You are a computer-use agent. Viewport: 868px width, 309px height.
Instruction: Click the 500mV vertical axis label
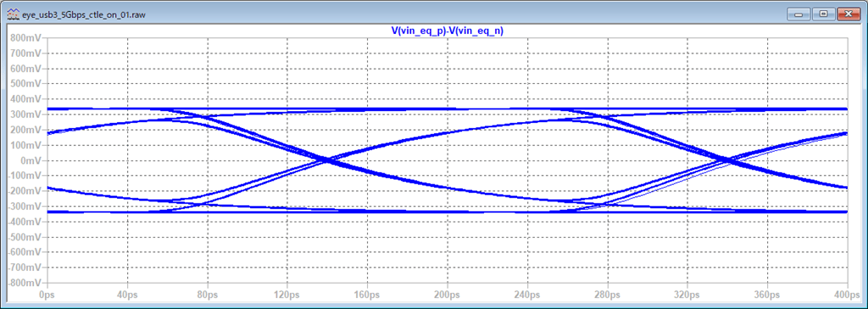tap(26, 84)
